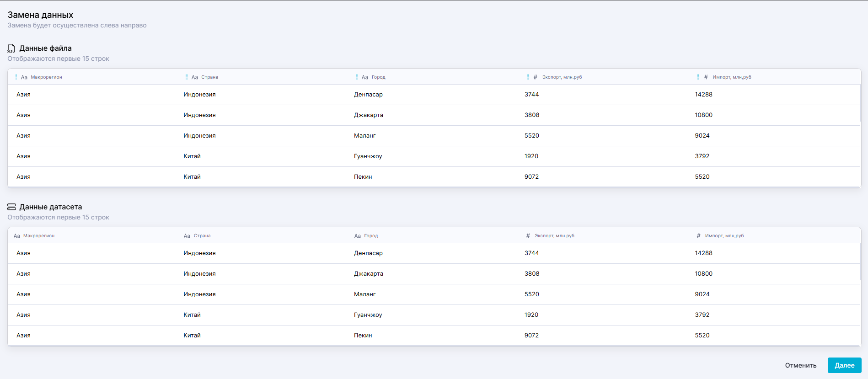Screen dimensions: 868x379
Task: Click the Aa type icon of dataset column Макрорегион
Action: pos(17,236)
